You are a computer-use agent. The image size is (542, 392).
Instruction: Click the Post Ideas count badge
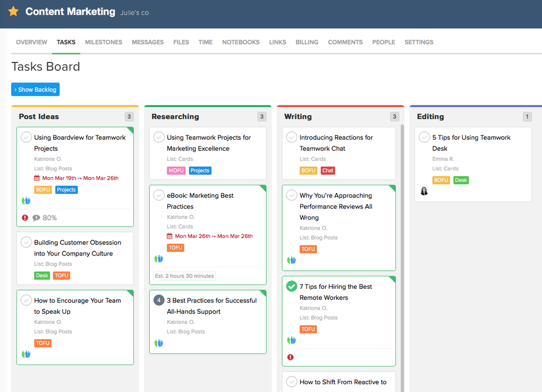coord(129,116)
